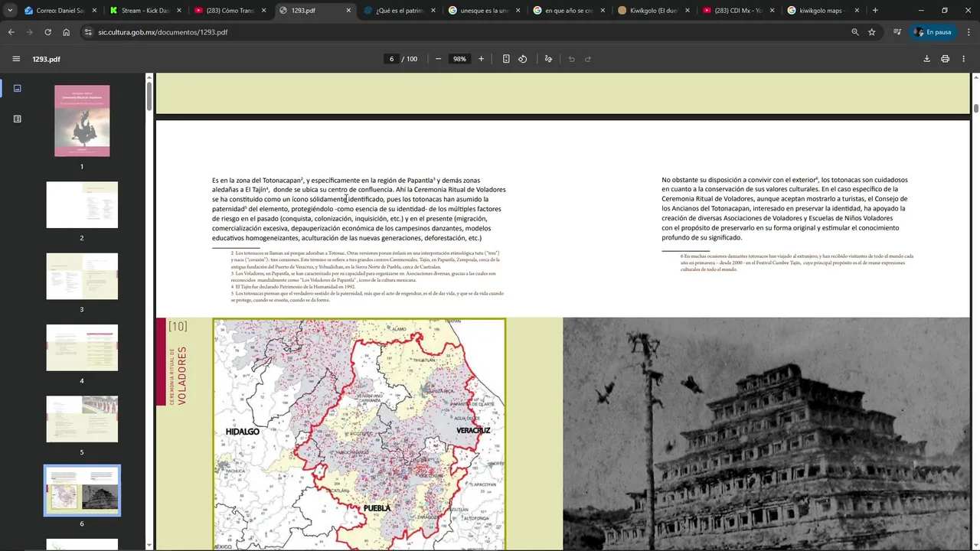
Task: Click the PUEBLA label on the map
Action: tap(377, 508)
